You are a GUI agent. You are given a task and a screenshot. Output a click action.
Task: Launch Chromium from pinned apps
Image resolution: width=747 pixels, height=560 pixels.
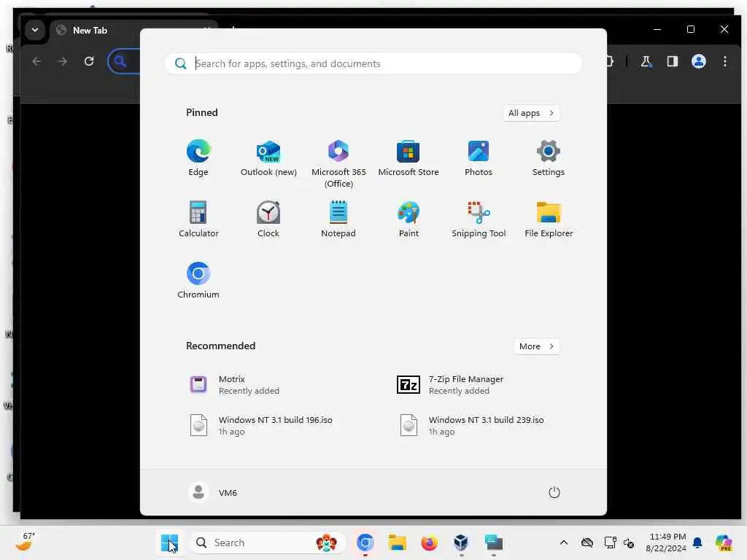tap(198, 281)
